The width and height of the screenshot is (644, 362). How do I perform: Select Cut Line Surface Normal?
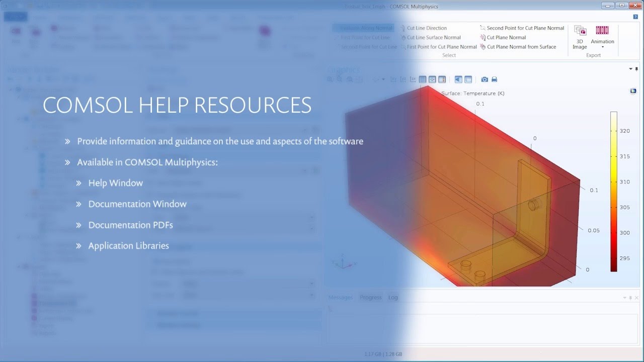[430, 37]
